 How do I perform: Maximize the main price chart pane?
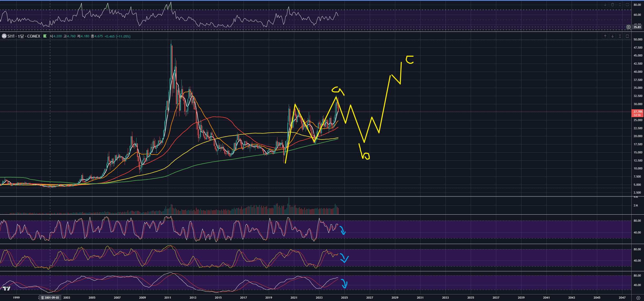[627, 36]
